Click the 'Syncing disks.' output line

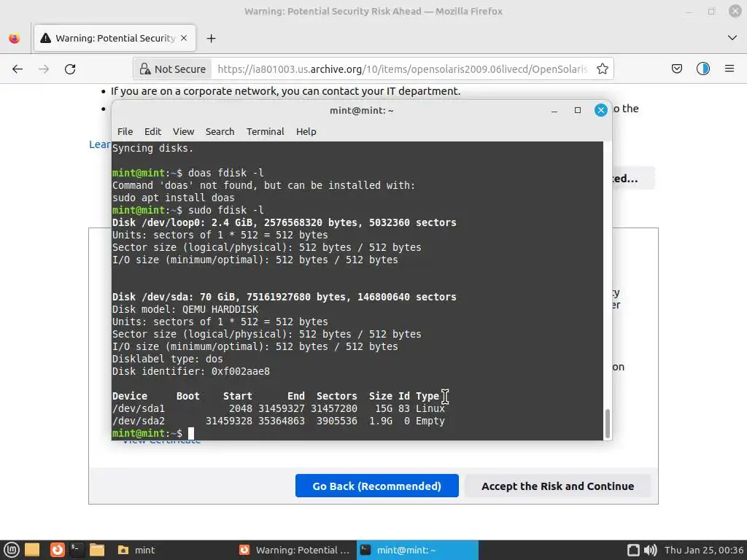click(x=153, y=148)
